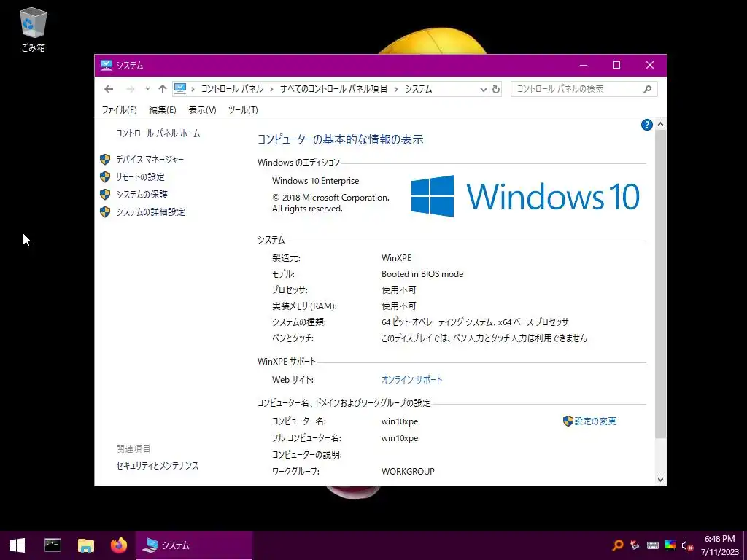
Task: Open オンライン サポート web link
Action: tap(411, 379)
